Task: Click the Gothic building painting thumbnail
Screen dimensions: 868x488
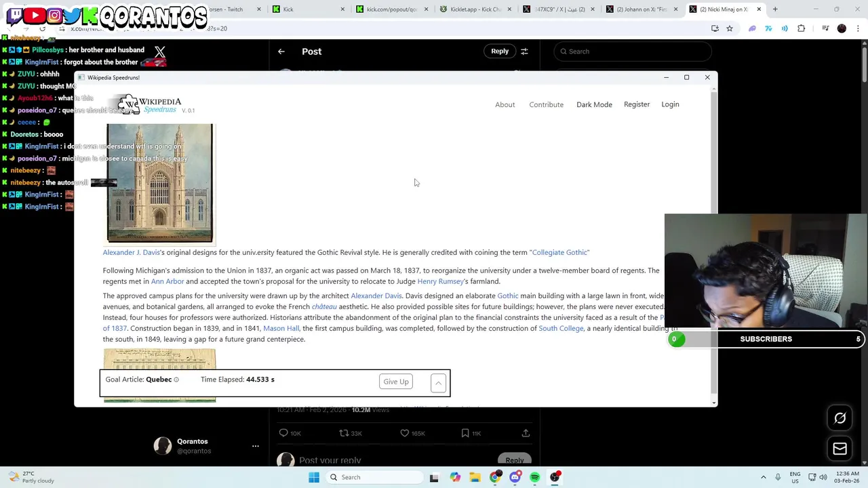Action: click(160, 183)
